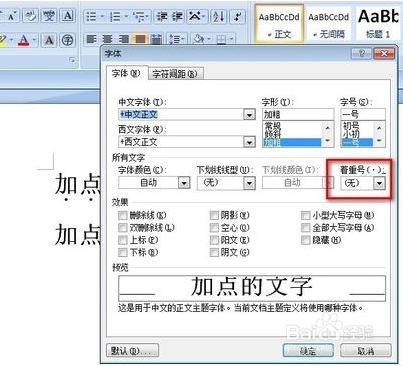Click the multilevel list icon
Viewport: 403px width, 366px height.
point(138,16)
